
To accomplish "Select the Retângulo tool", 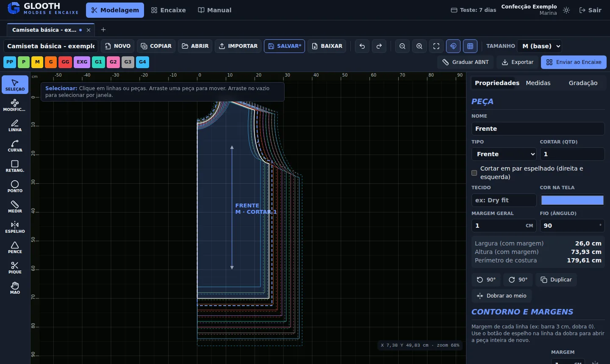I will tap(15, 166).
